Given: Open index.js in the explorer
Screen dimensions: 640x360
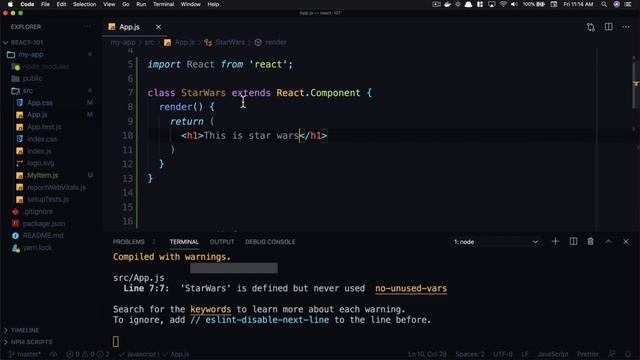Looking at the screenshot, I should click(39, 151).
